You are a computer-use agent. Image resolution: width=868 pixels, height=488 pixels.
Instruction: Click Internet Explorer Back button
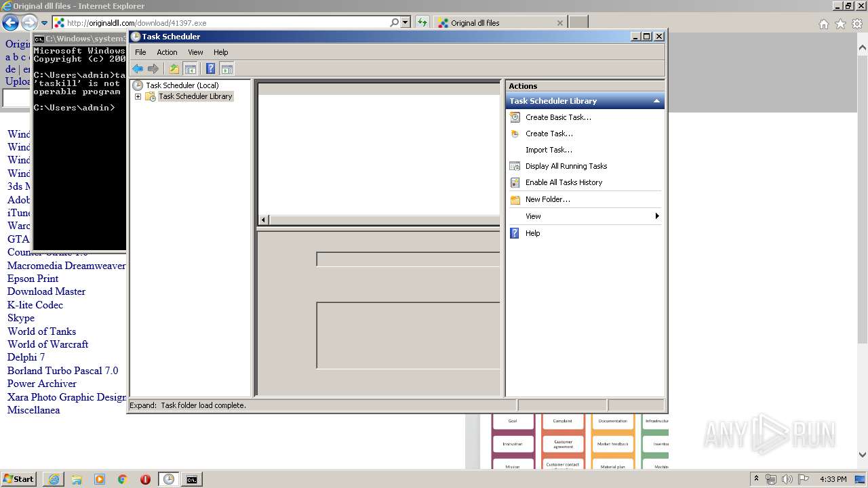(x=10, y=22)
